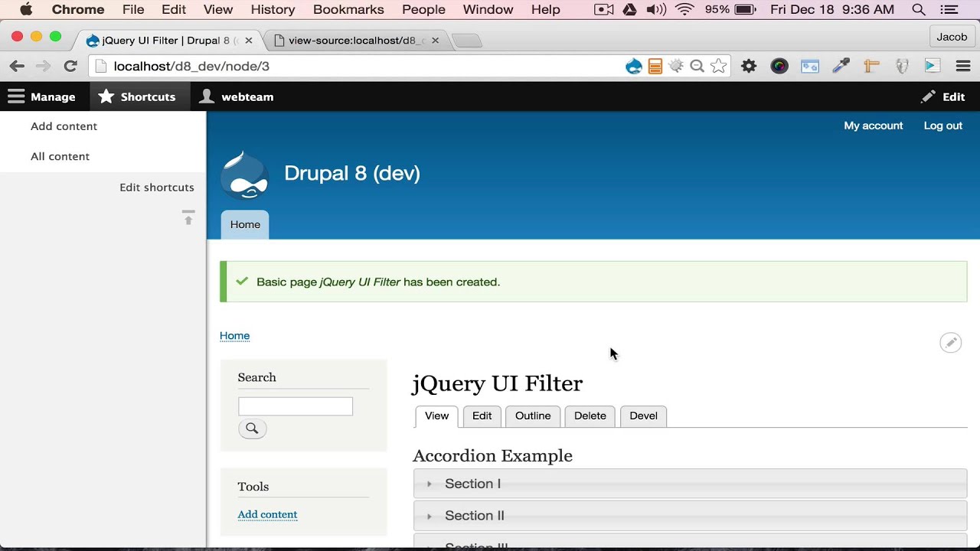Open the View menu in menu bar
Image resolution: width=980 pixels, height=551 pixels.
pyautogui.click(x=218, y=10)
